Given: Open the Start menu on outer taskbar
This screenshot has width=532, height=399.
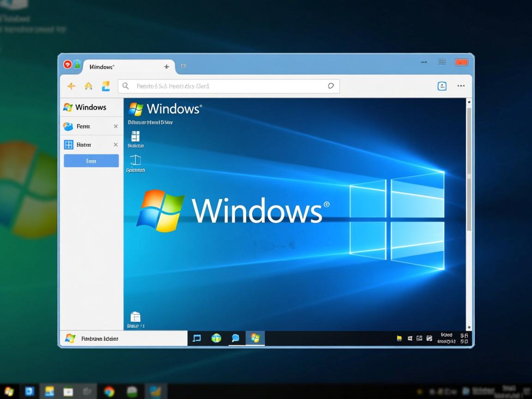Looking at the screenshot, I should 8,392.
